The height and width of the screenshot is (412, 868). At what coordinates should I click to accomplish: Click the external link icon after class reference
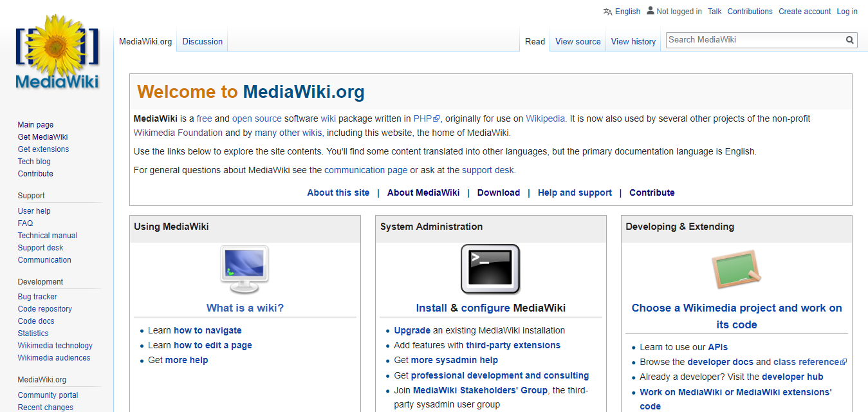844,362
